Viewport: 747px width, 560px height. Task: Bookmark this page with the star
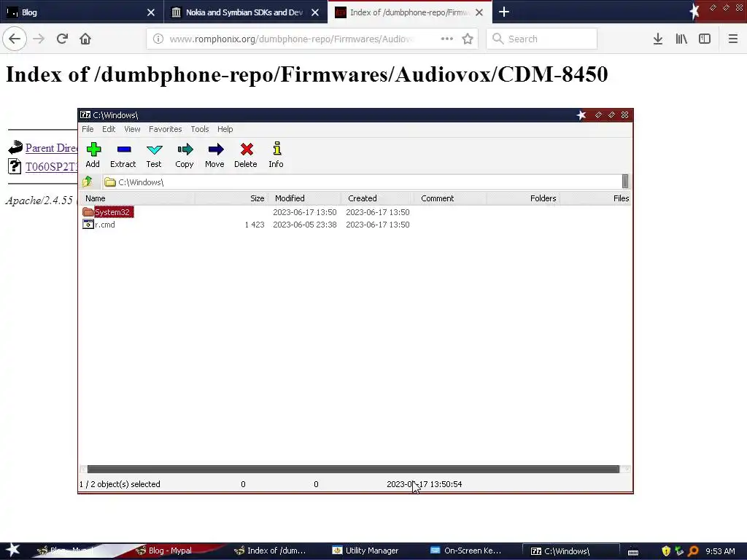[468, 39]
